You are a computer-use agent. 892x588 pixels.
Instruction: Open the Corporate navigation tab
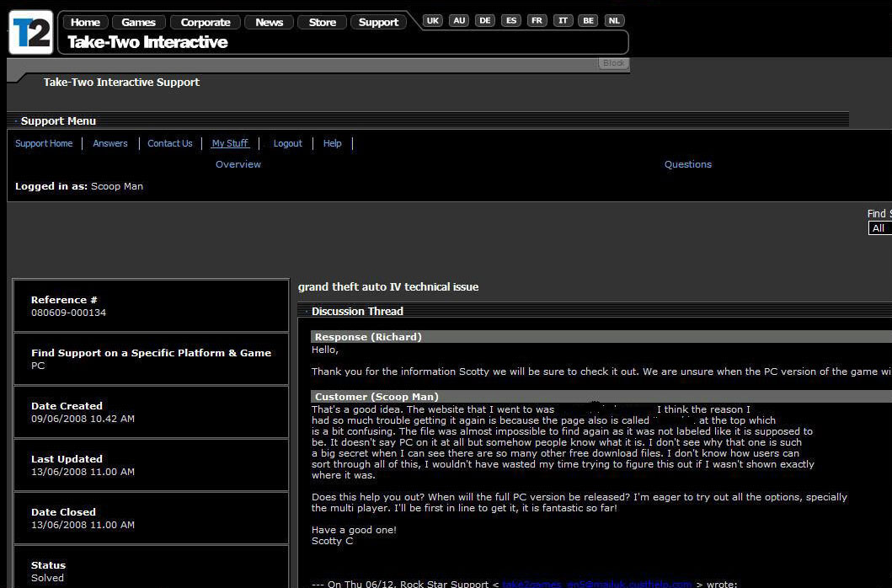click(x=206, y=22)
